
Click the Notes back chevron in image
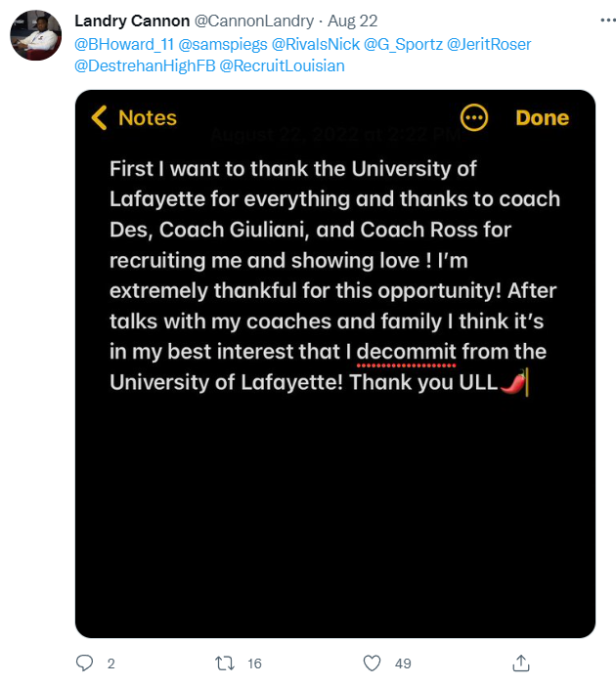(x=99, y=118)
